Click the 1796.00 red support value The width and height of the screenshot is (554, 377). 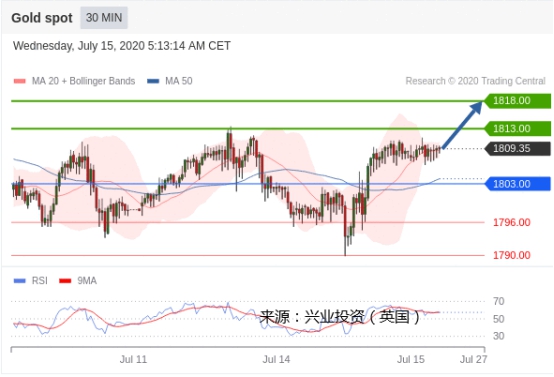pyautogui.click(x=512, y=223)
